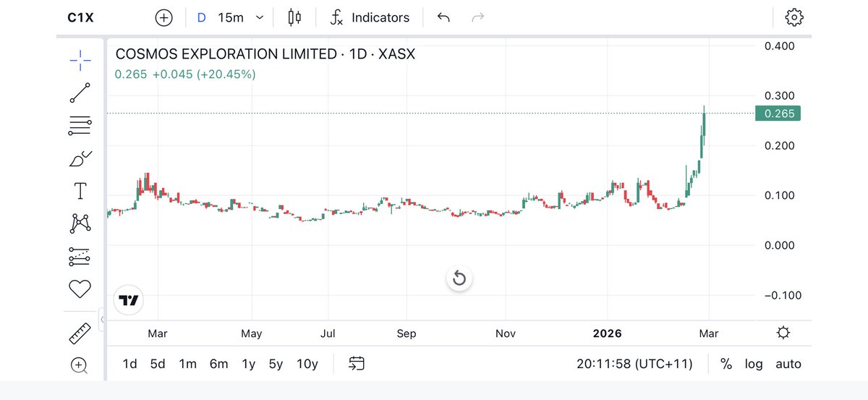The width and height of the screenshot is (868, 400).
Task: Set the time range to 10y
Action: (x=307, y=364)
